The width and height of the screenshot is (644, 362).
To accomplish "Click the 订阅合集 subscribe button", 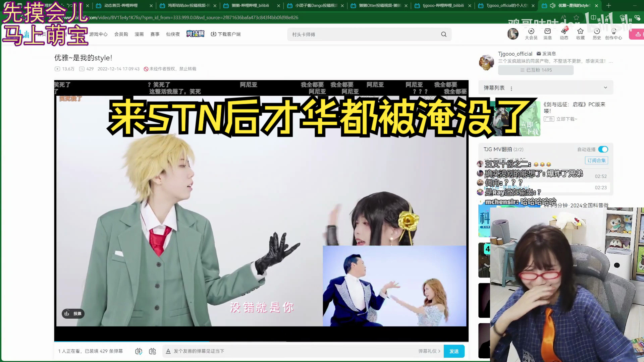I will click(596, 161).
